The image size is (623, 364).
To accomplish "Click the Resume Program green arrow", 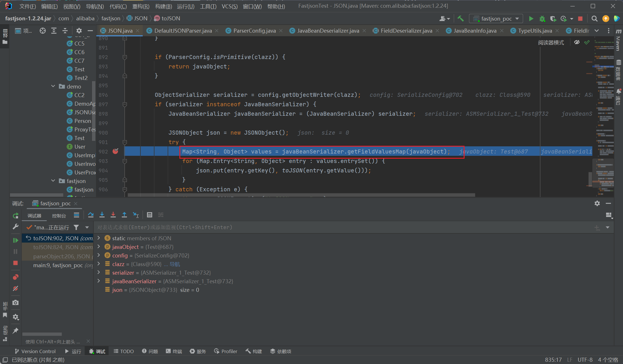I will 15,240.
